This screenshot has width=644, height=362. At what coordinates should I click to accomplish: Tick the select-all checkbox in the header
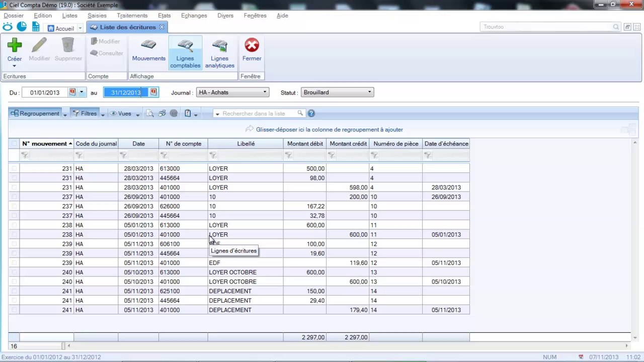pyautogui.click(x=14, y=144)
